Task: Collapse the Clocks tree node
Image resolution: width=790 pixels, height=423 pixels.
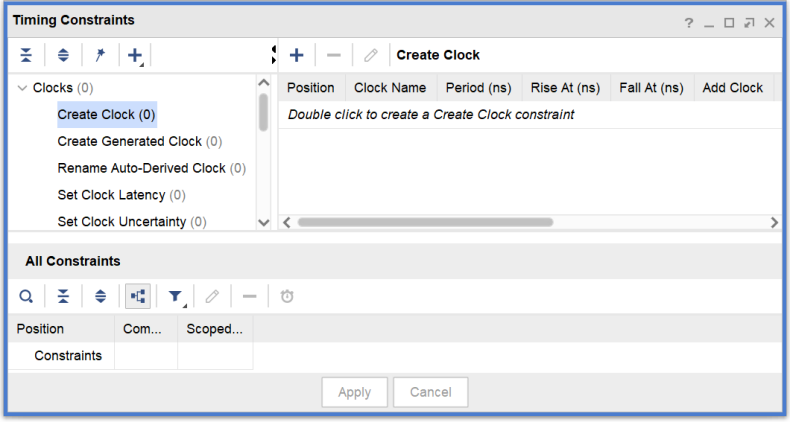Action: point(22,88)
